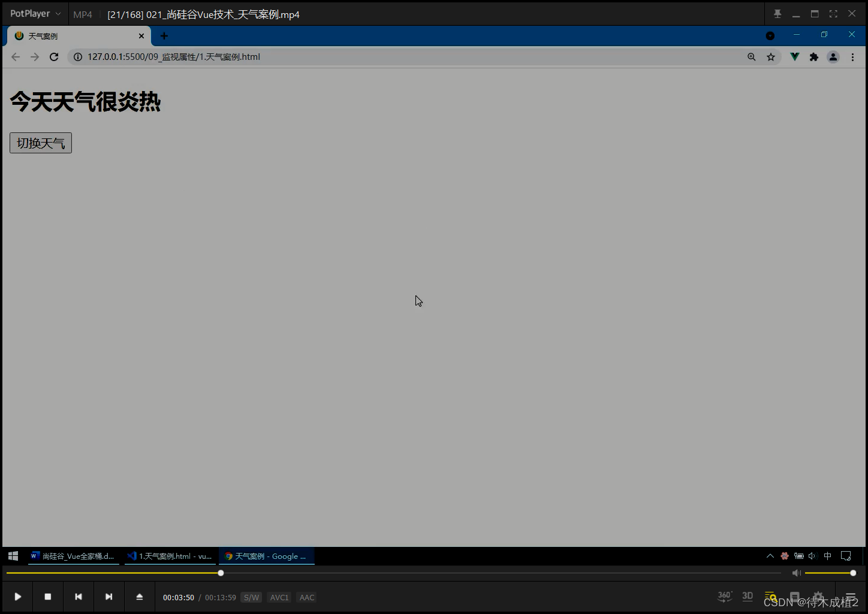Open PotPlayer playlist search icon

tap(771, 597)
